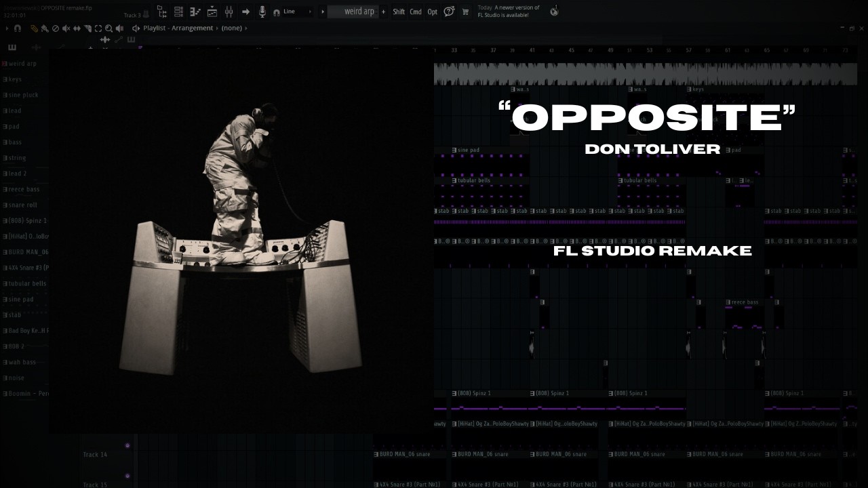Image resolution: width=868 pixels, height=488 pixels.
Task: Click the audio waveform clip at top
Action: click(646, 74)
